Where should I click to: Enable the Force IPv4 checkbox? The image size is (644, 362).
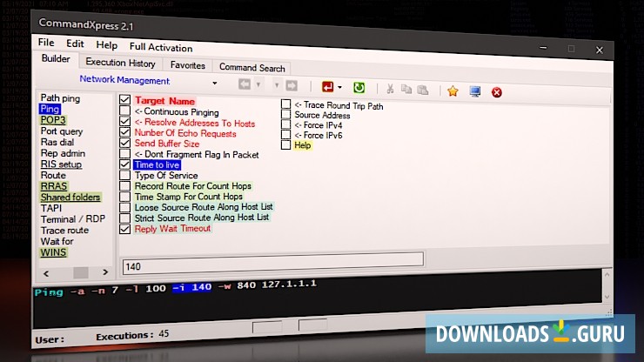click(x=285, y=124)
